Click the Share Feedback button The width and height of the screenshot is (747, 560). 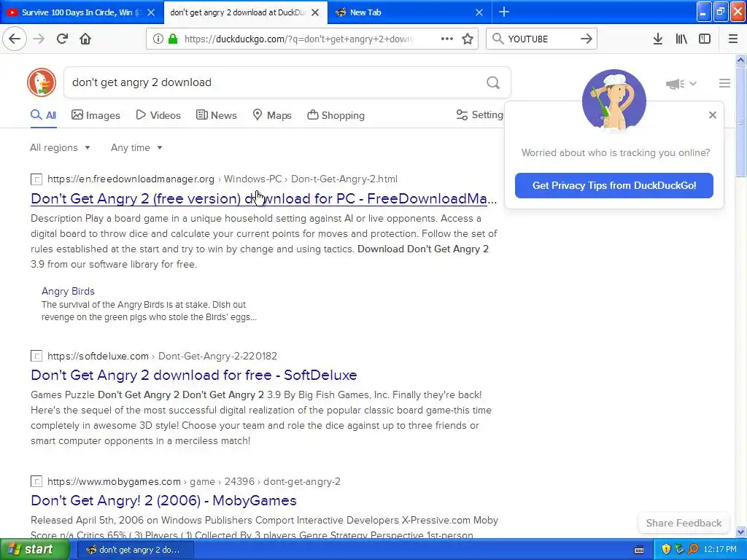(684, 523)
